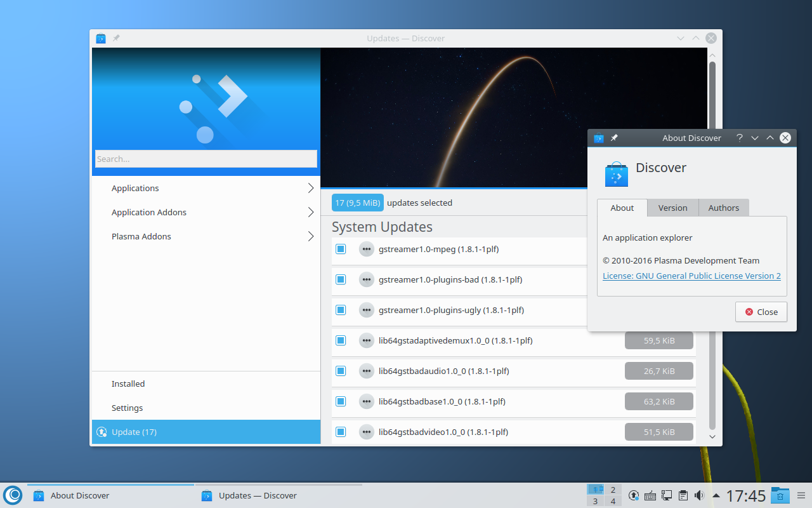
Task: Show hidden system tray icons arrow
Action: pyautogui.click(x=716, y=495)
